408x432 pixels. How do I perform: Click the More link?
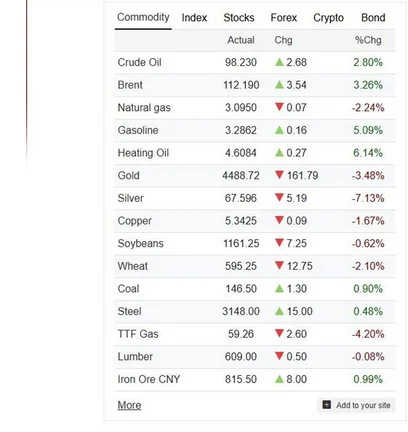click(x=129, y=405)
